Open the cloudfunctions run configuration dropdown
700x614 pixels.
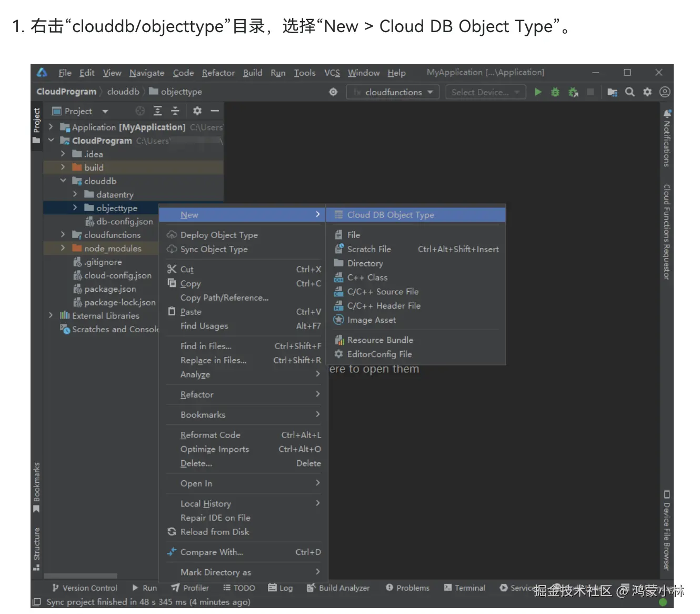pos(393,92)
